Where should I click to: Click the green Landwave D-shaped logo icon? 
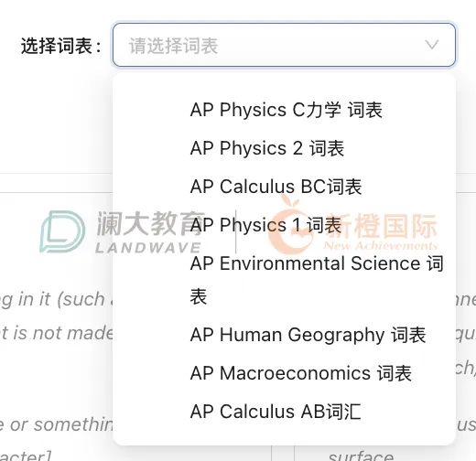tap(62, 231)
